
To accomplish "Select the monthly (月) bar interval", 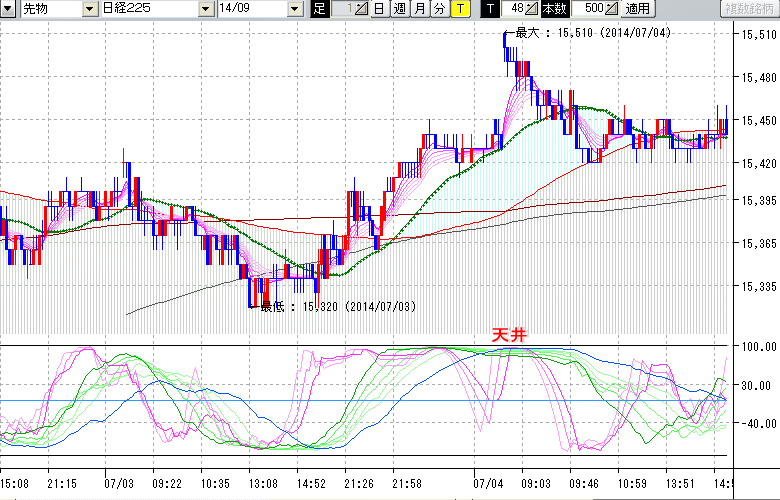I will [x=419, y=9].
